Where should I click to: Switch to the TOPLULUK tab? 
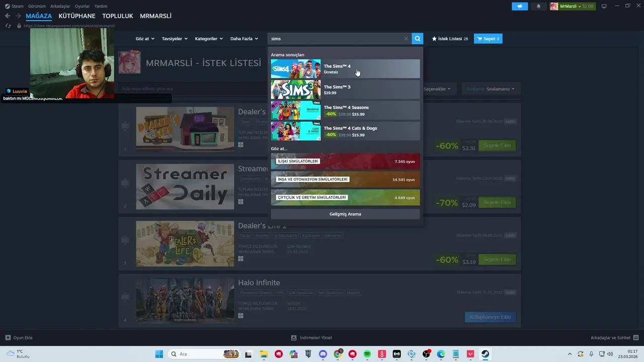(x=118, y=16)
